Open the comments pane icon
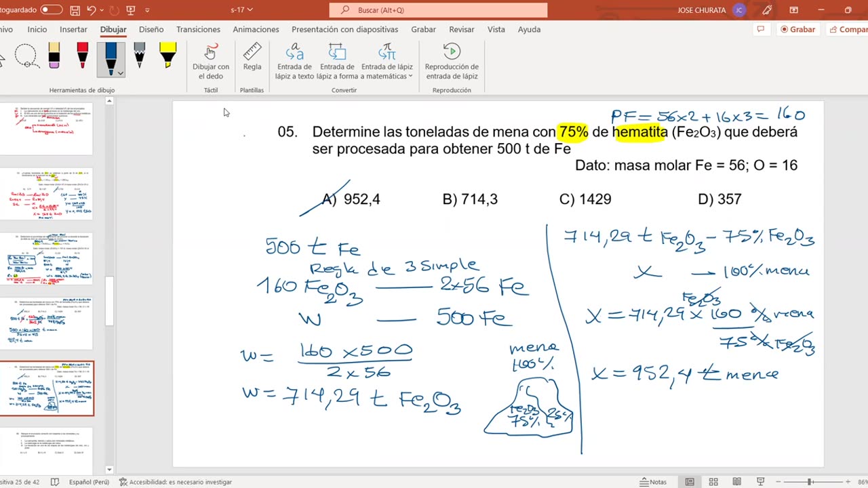 click(x=760, y=29)
